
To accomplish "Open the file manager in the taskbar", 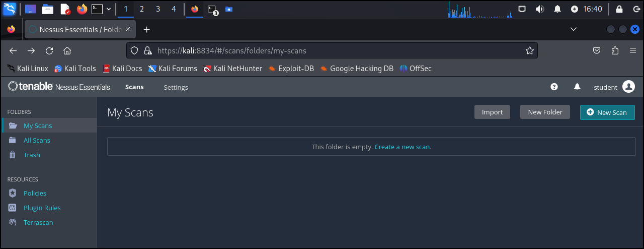I will (48, 9).
